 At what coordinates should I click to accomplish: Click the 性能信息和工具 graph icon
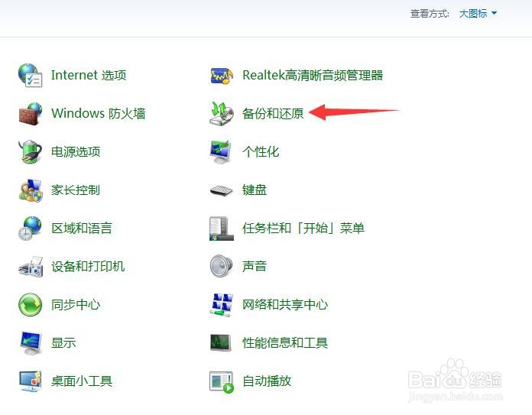click(221, 342)
